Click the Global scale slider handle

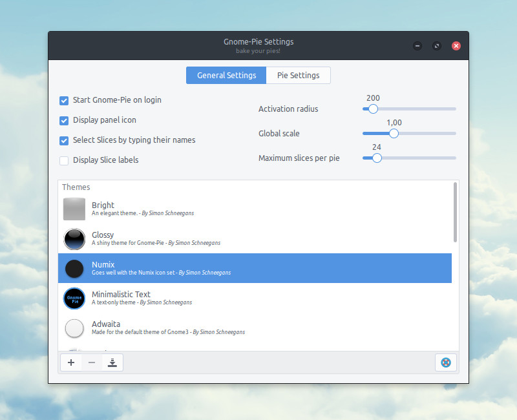point(394,134)
